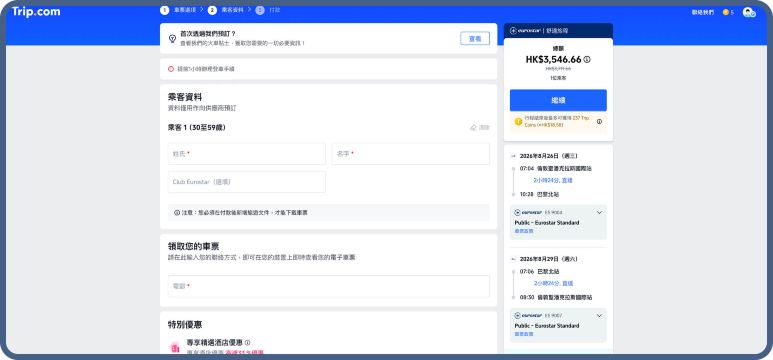
Task: Focus the Club Eurostar optional field
Action: 246,182
